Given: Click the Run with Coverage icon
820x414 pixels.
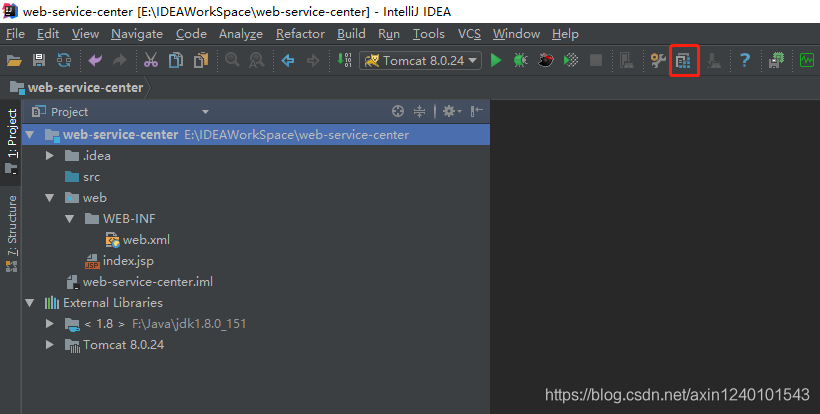Looking at the screenshot, I should pos(571,61).
